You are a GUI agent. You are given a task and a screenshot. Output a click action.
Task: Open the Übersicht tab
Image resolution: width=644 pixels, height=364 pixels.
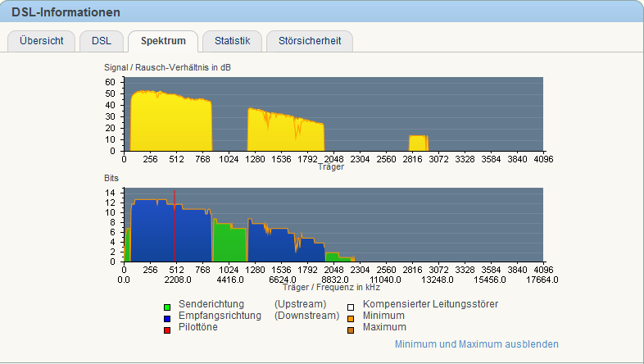coord(41,40)
